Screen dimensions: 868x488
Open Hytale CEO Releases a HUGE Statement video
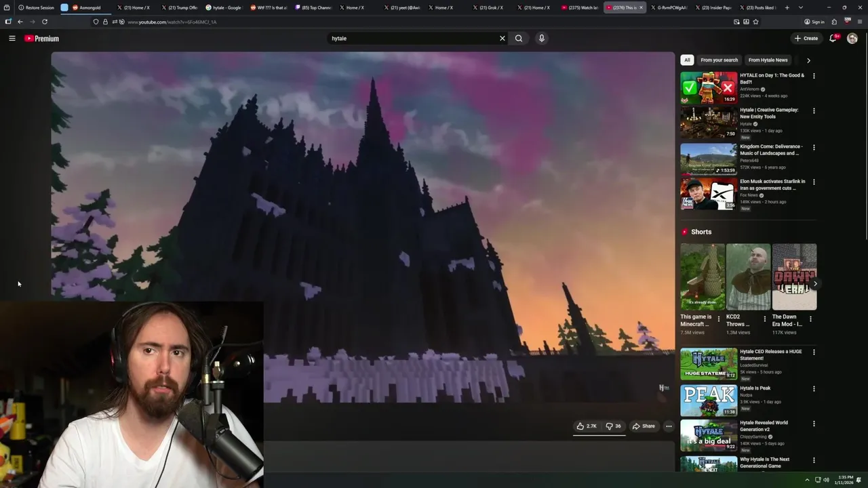(709, 364)
